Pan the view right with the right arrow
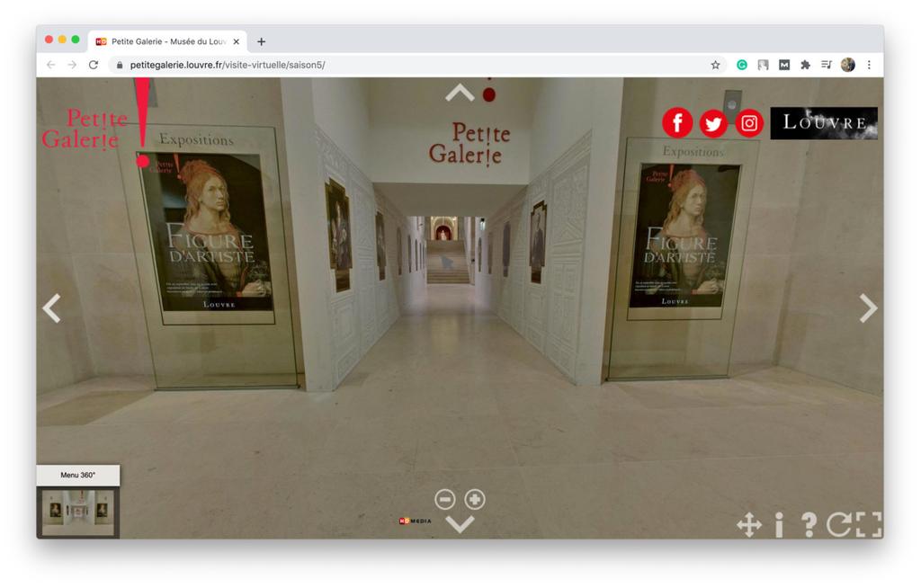Screen dimensions: 921x588 [x=868, y=308]
